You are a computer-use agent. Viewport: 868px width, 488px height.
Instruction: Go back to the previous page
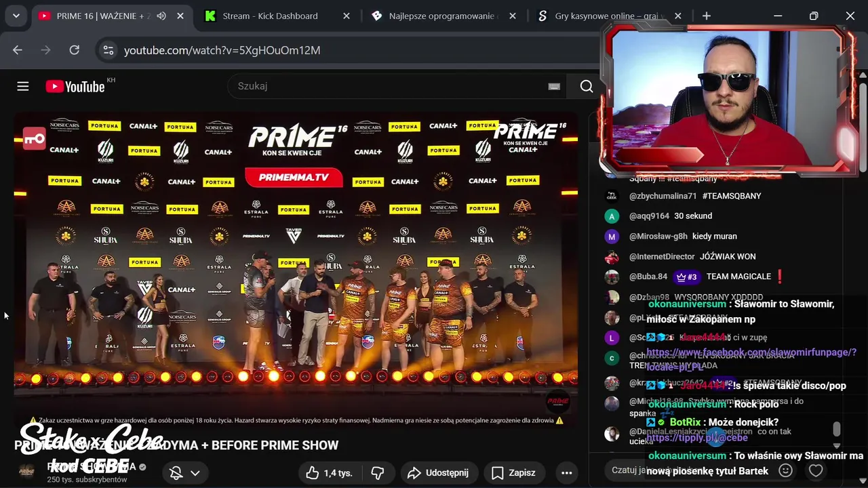18,49
